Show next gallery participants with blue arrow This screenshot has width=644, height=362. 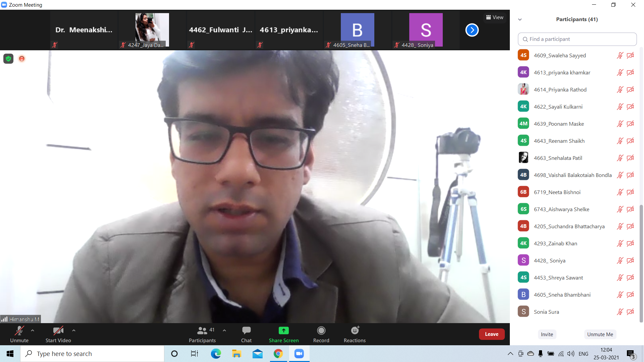click(x=472, y=30)
